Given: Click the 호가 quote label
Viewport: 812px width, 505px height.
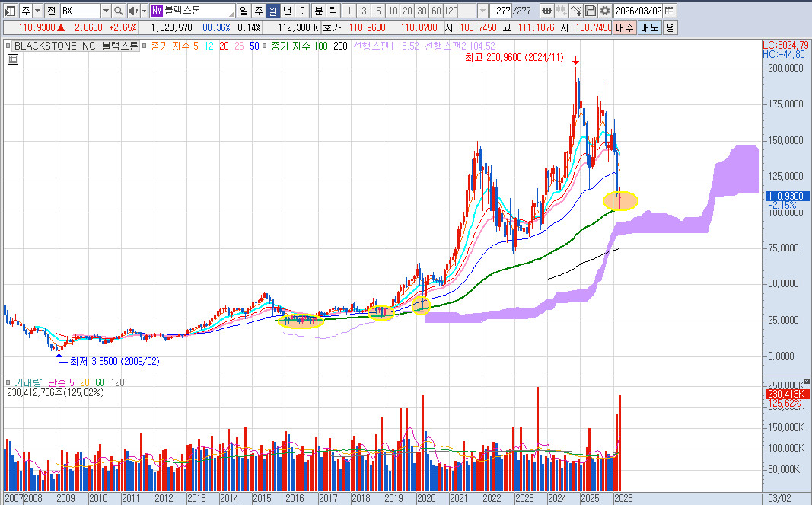Looking at the screenshot, I should coord(332,27).
